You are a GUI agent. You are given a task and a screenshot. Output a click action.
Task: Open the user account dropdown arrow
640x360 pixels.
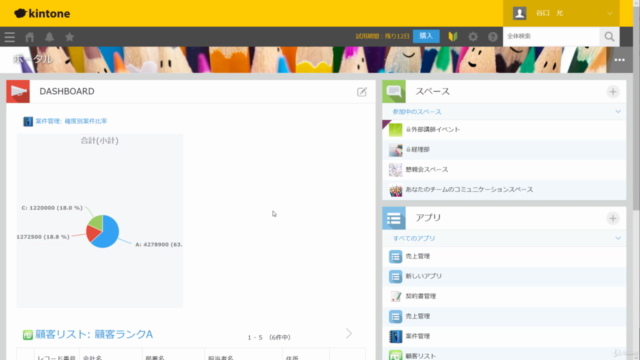click(609, 13)
